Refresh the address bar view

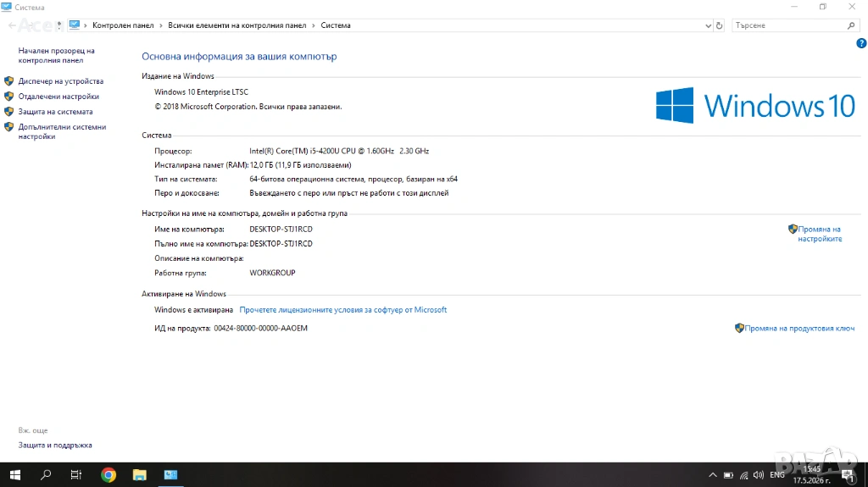(719, 25)
